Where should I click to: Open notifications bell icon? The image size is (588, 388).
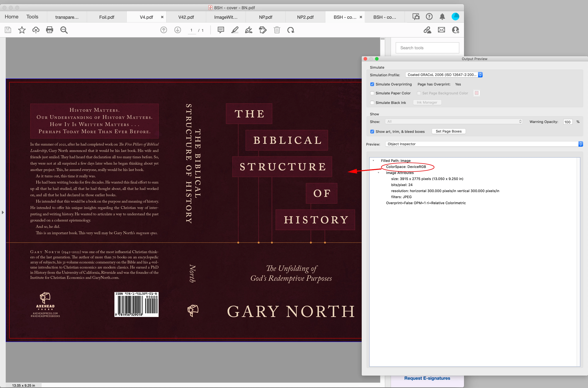click(442, 17)
